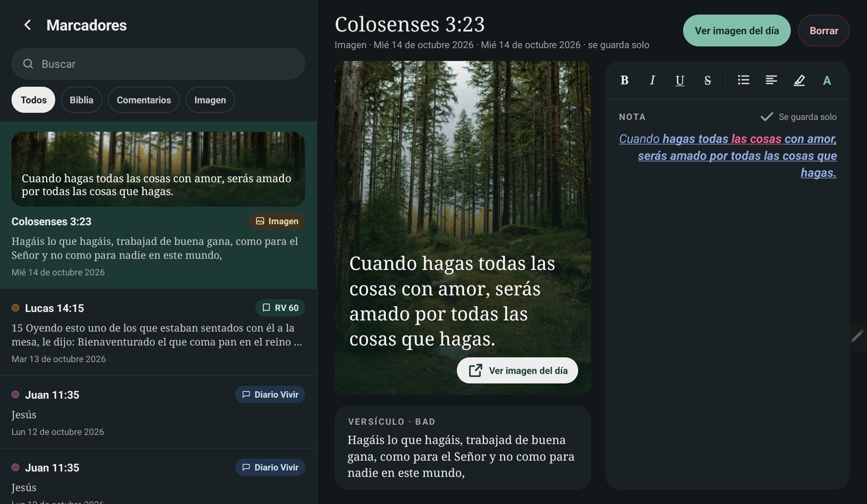Click the floating pencil edit icon
Image resolution: width=867 pixels, height=504 pixels.
pos(857,337)
